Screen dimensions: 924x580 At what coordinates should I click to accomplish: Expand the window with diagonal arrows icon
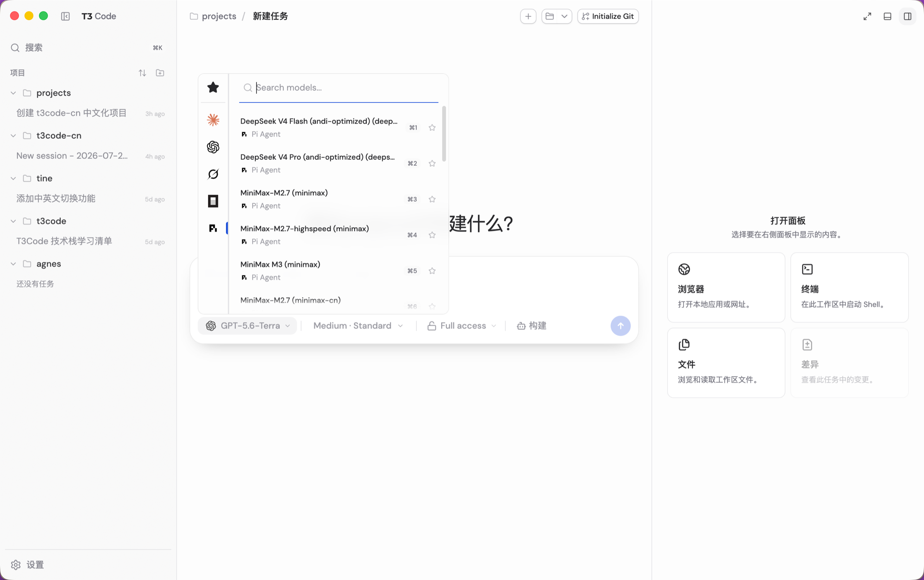[867, 16]
